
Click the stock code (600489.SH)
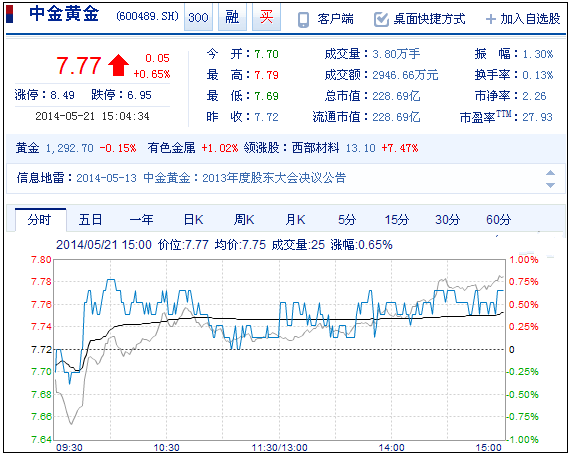pos(148,16)
